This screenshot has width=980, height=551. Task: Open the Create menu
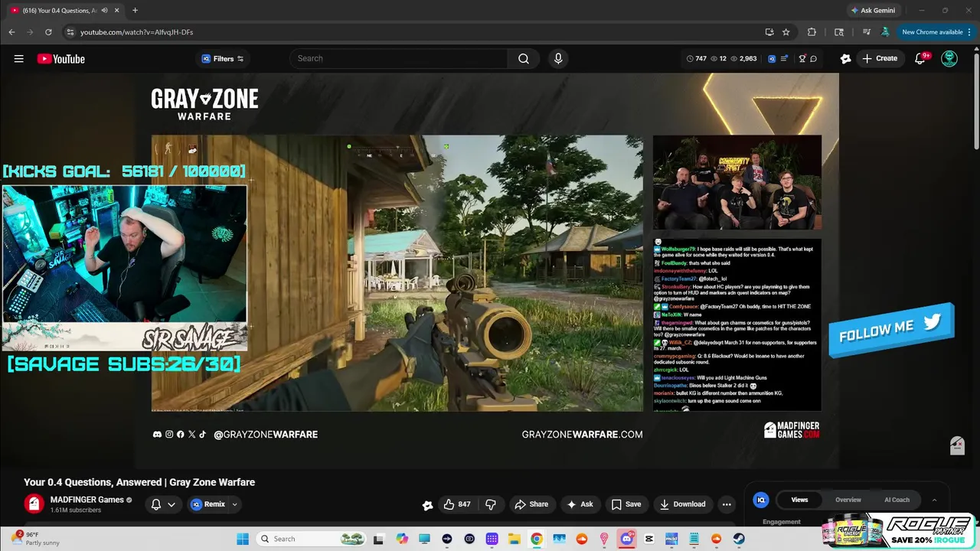[x=880, y=59]
